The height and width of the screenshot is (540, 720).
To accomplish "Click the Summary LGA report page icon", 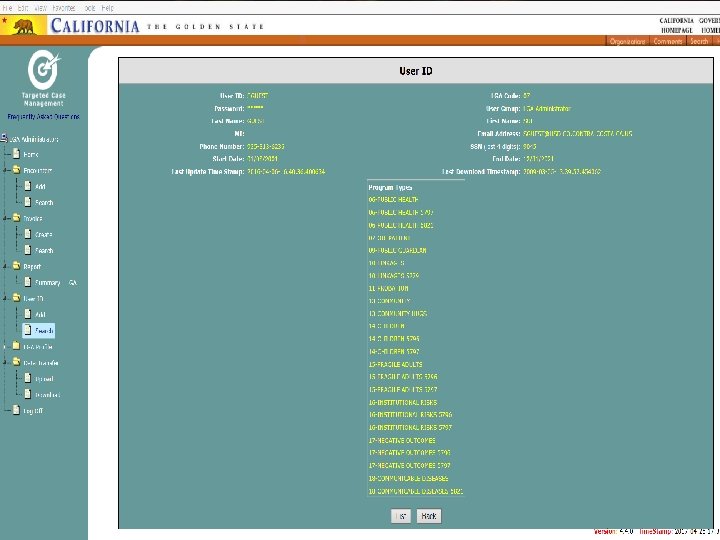I will coord(28,282).
